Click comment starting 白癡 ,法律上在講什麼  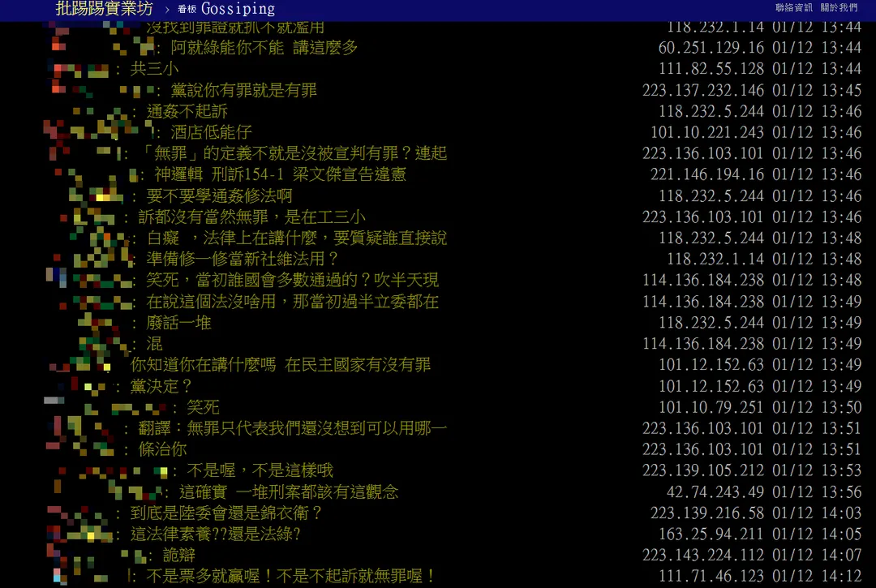297,238
